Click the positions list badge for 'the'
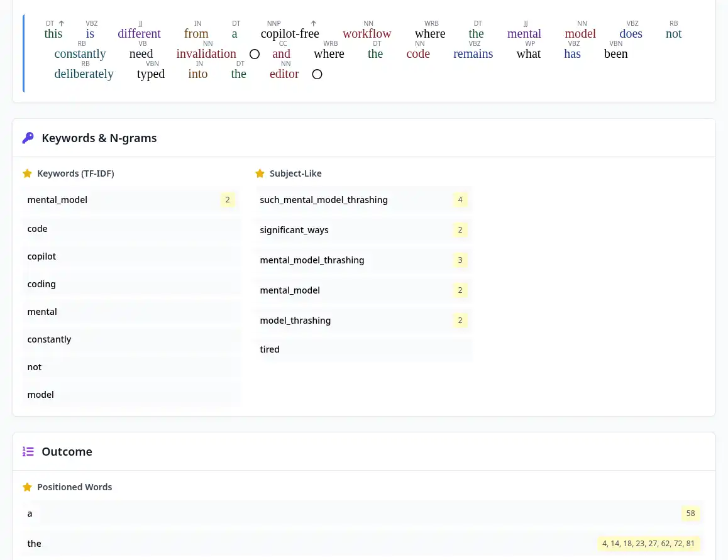 648,544
